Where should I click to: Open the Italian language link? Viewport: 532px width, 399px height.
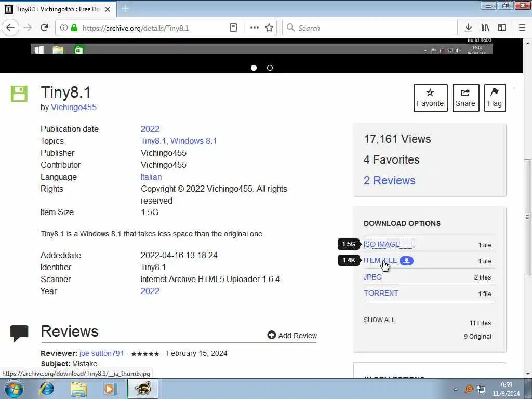coord(151,177)
